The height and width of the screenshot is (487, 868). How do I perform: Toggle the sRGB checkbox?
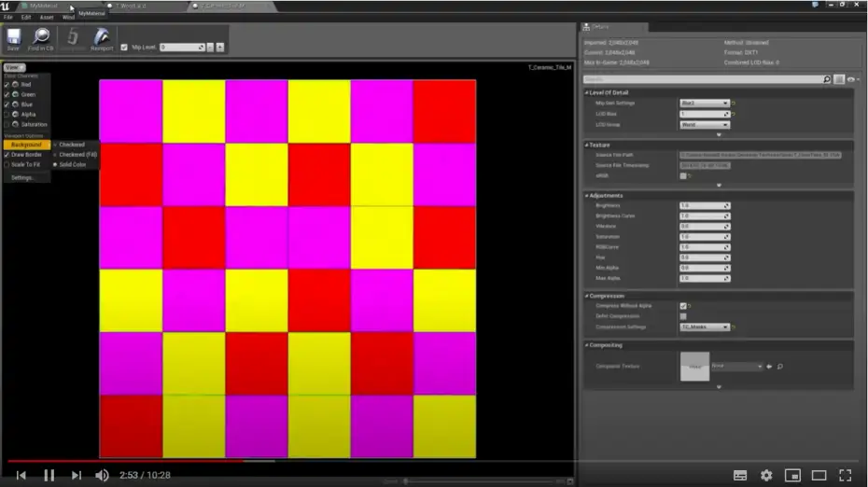[x=683, y=176]
